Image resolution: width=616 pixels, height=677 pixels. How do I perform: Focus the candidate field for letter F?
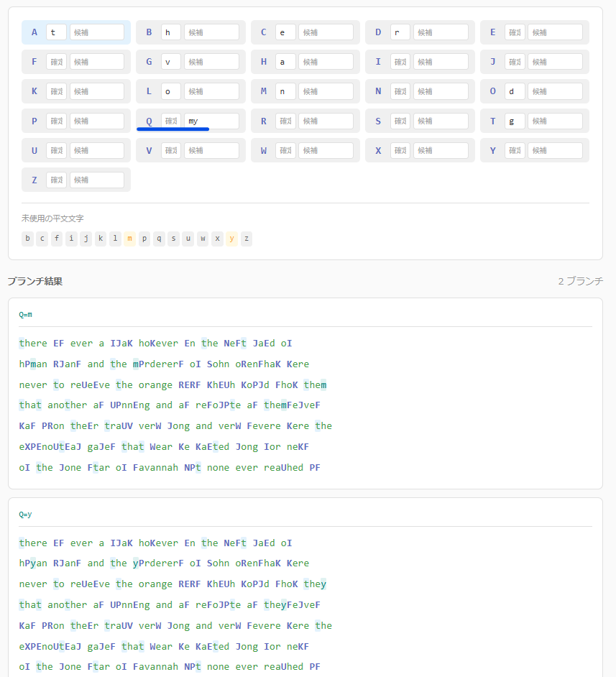(97, 62)
